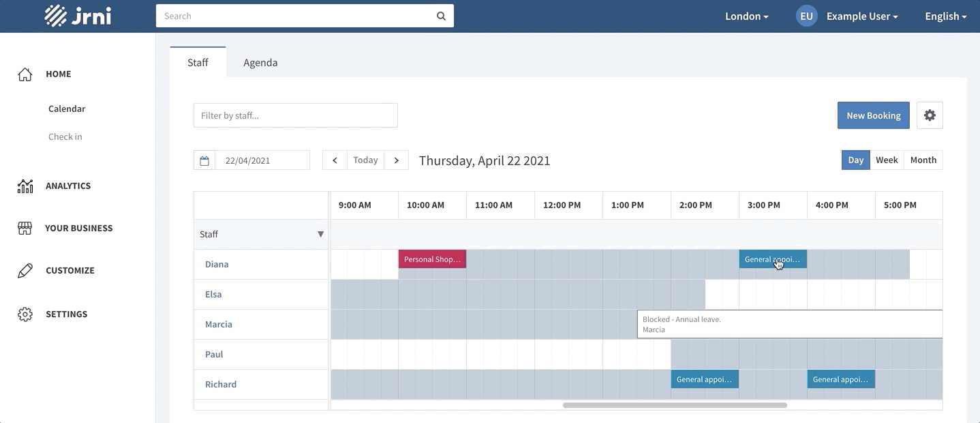Expand the Example User menu
Screen dimensions: 980x423
(x=861, y=16)
